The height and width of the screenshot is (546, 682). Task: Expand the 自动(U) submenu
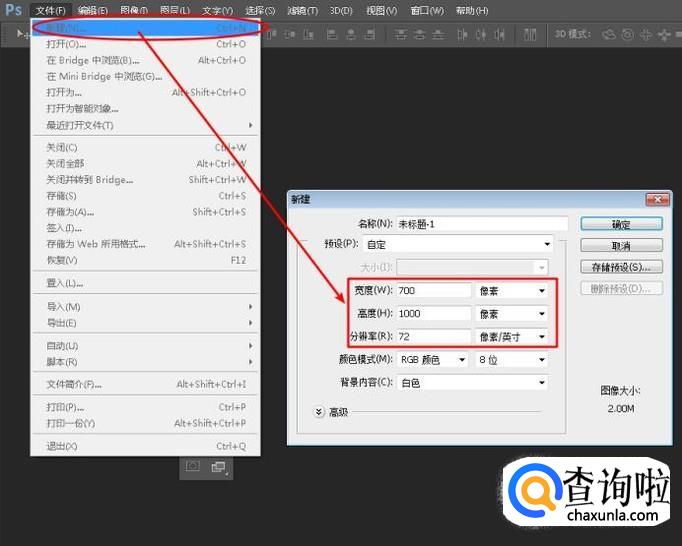coord(146,346)
